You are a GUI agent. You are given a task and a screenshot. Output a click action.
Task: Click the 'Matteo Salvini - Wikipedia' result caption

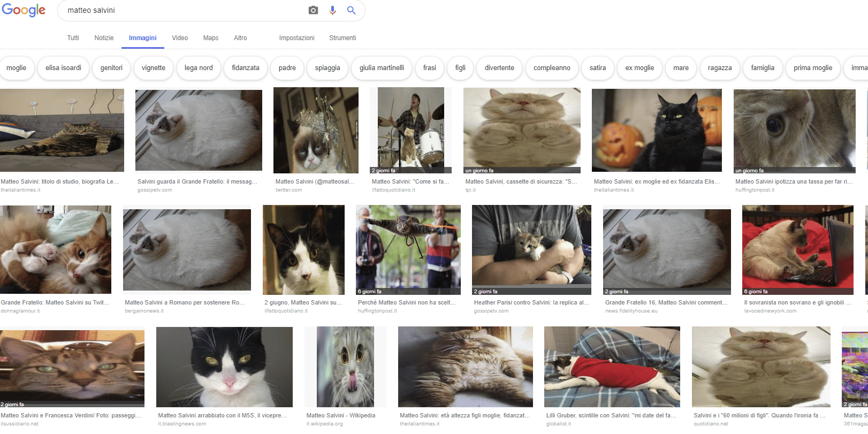[341, 415]
